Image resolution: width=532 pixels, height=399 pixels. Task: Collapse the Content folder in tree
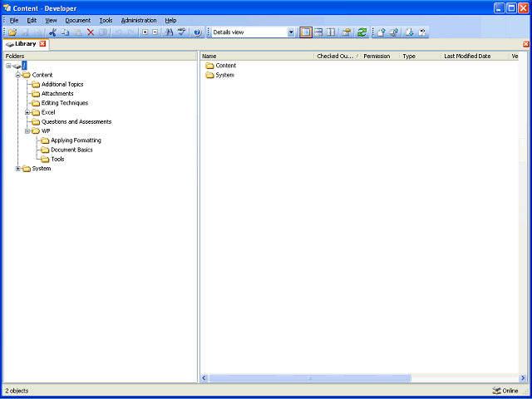pos(18,75)
